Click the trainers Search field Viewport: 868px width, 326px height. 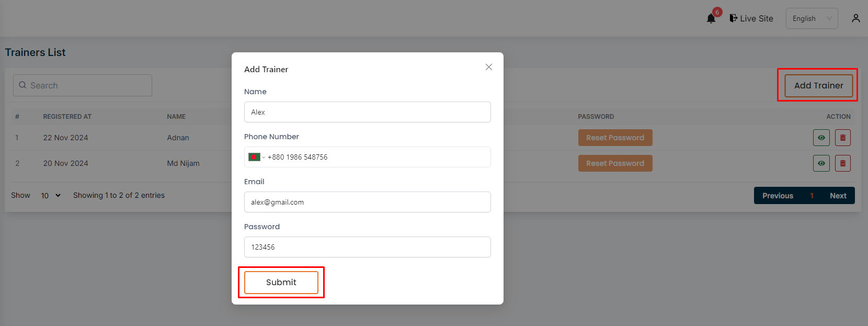(x=82, y=85)
